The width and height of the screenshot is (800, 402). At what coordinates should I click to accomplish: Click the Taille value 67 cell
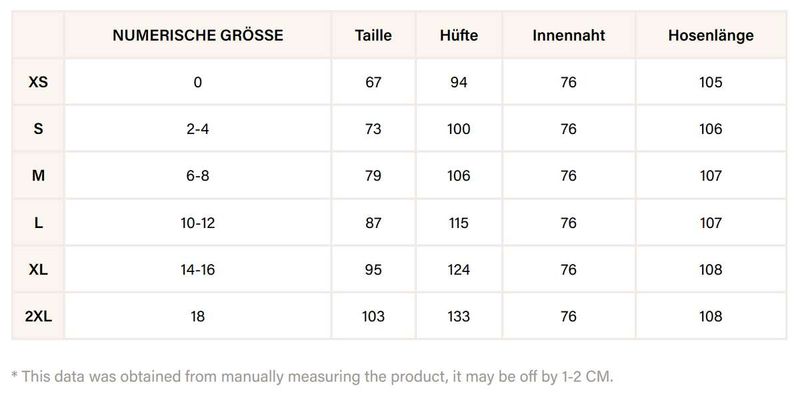pos(373,82)
